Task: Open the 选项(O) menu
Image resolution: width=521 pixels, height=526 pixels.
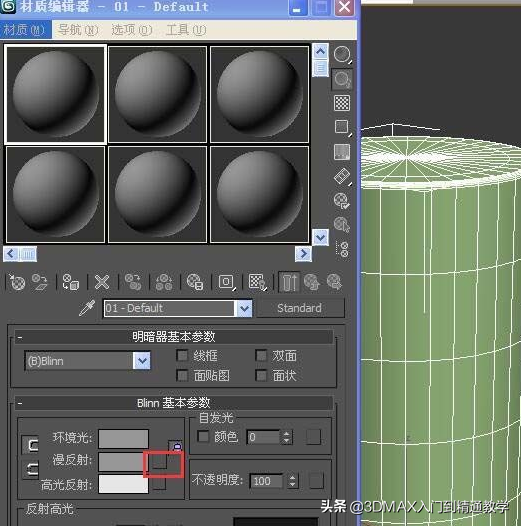Action: [x=132, y=30]
